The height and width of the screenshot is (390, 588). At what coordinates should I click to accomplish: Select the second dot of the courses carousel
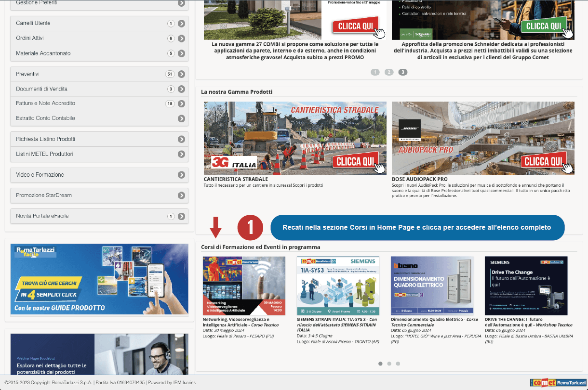point(389,364)
